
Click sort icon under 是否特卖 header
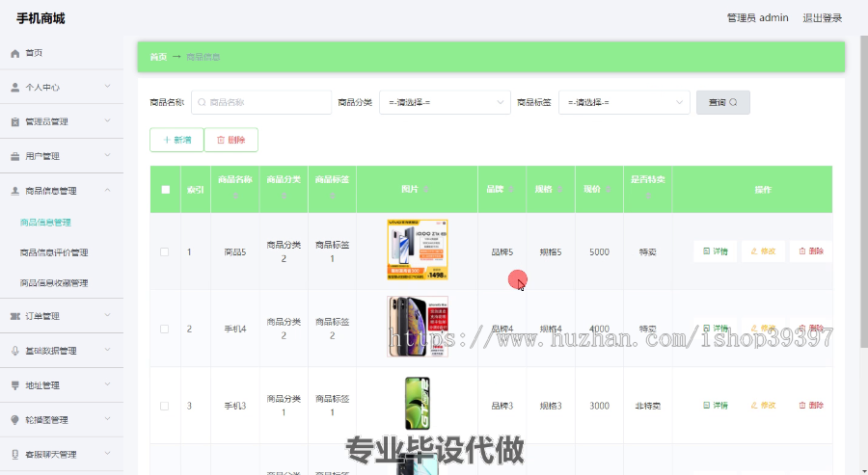tap(648, 196)
